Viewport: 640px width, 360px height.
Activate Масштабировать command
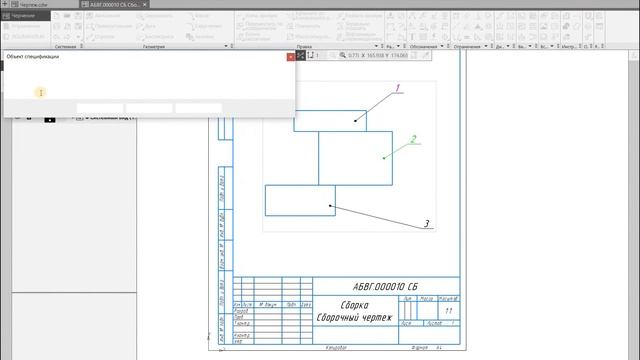click(308, 37)
